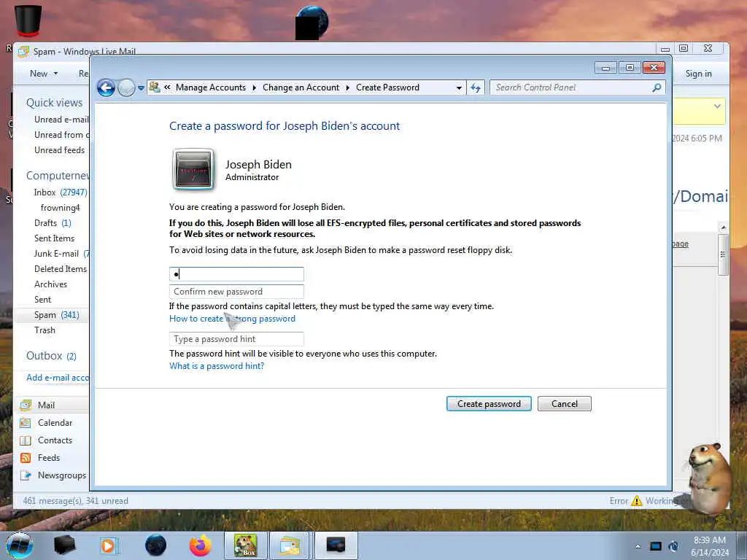Viewport: 747px width, 560px height.
Task: Click the search magnifier icon
Action: pyautogui.click(x=657, y=87)
